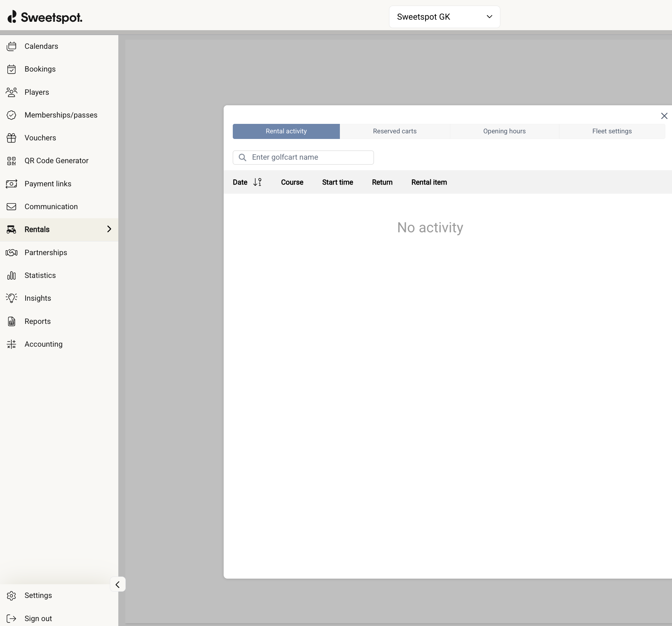Open the Accounting section

coord(59,344)
